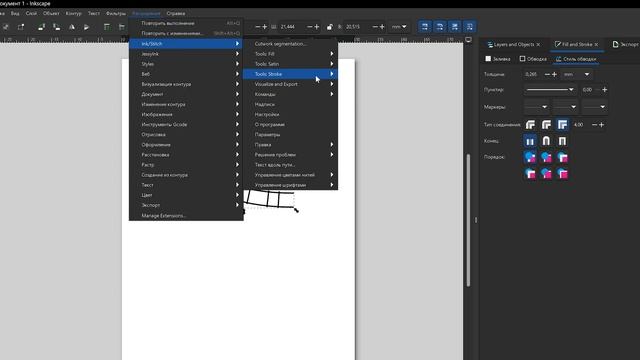The width and height of the screenshot is (640, 360).
Task: Select the miter join type
Action: 562,124
